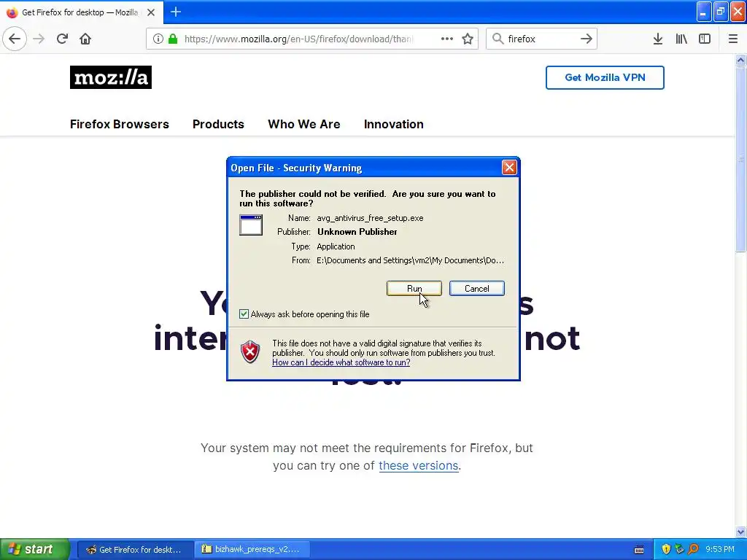Click the Get Firefox taskbar button
747x560 pixels.
pyautogui.click(x=135, y=549)
